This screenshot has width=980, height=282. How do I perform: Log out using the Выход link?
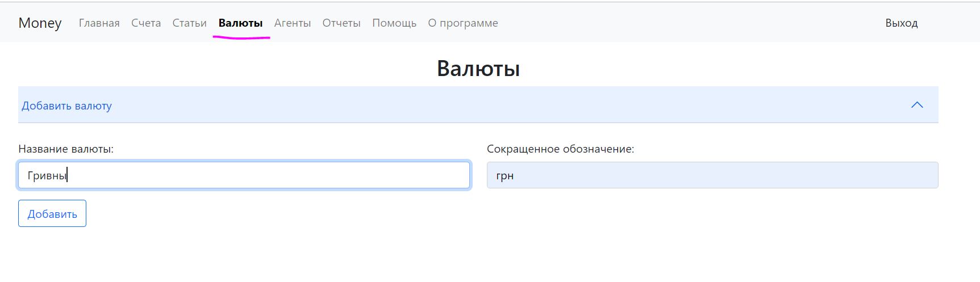(901, 23)
